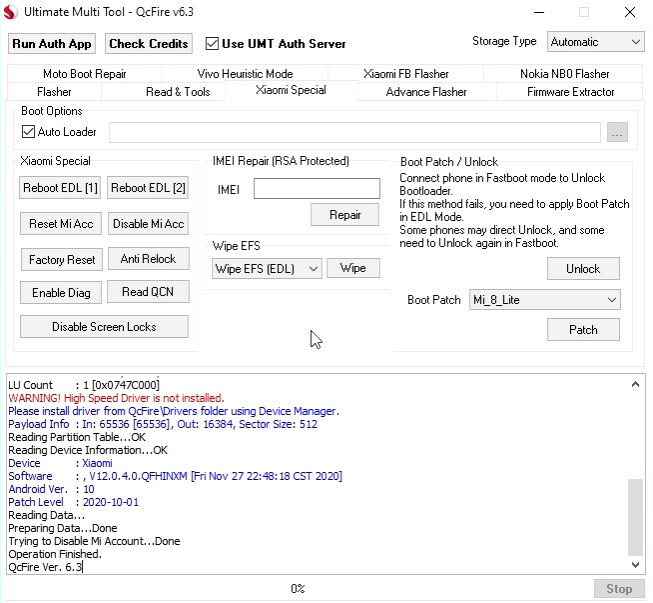
Task: Click the QcFire app logo icon
Action: [10, 12]
